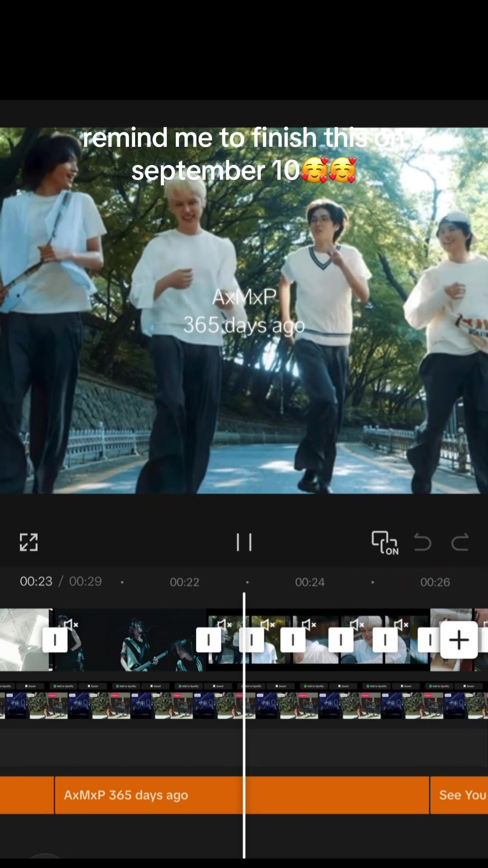Select the unlabeled orange text clip at far left

[x=27, y=795]
